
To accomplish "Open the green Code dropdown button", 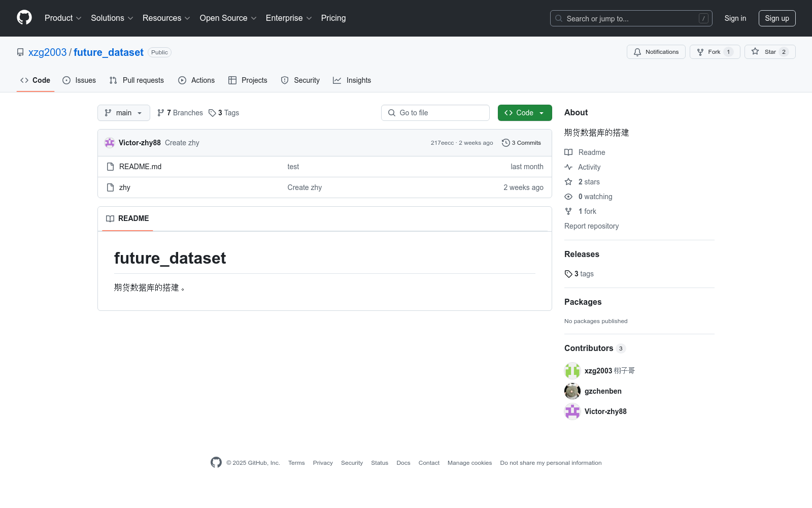I will [x=525, y=113].
